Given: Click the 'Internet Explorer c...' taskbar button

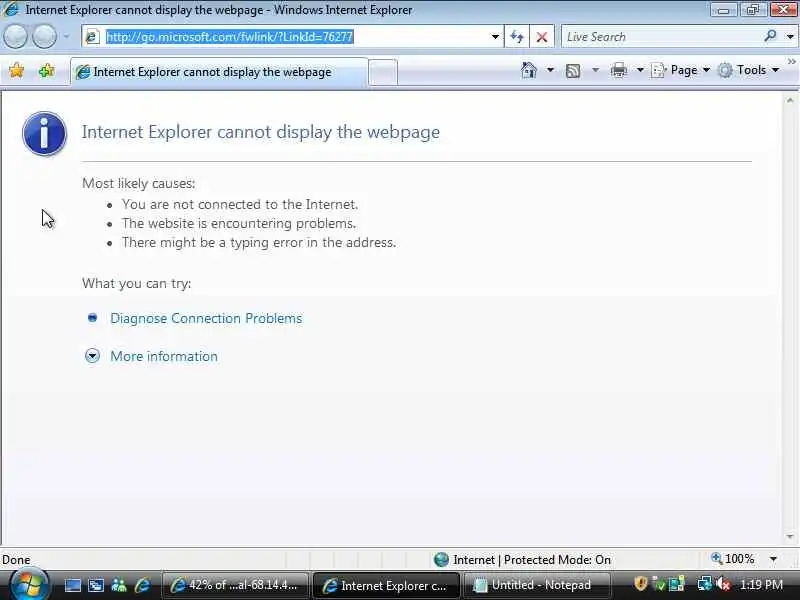Looking at the screenshot, I should tap(386, 585).
